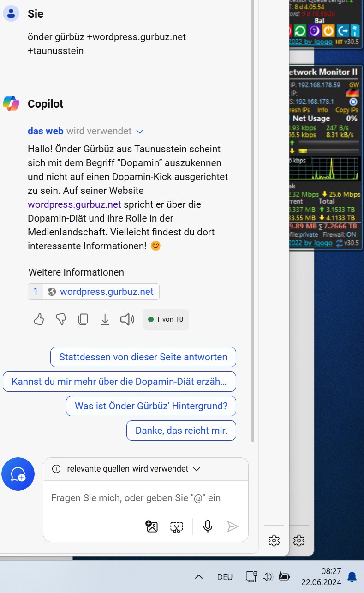Click the Copilot logo
364x593 pixels.
[11, 104]
